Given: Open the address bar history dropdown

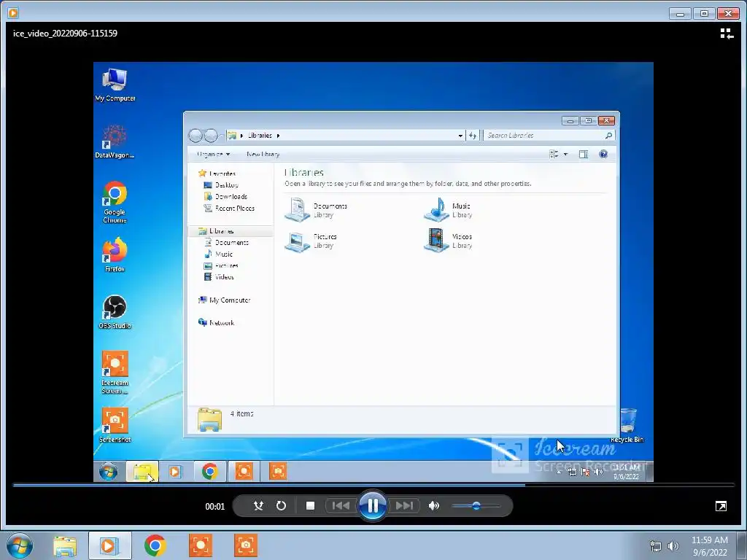Looking at the screenshot, I should [460, 136].
